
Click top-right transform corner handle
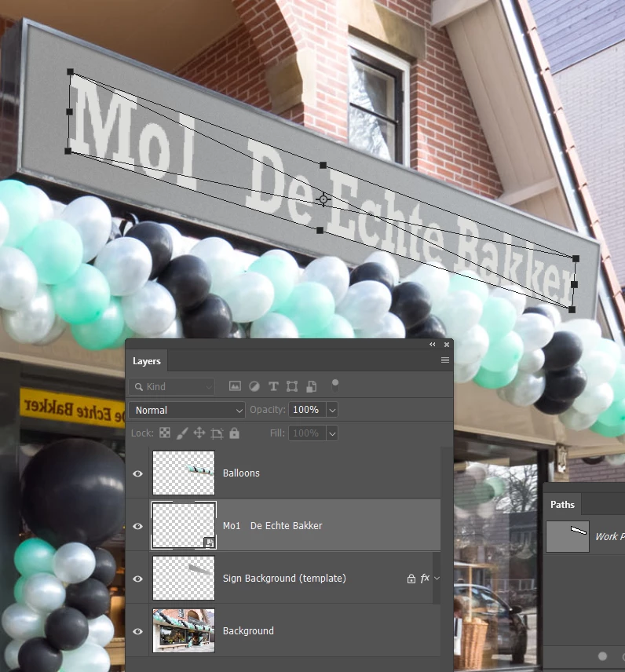576,258
